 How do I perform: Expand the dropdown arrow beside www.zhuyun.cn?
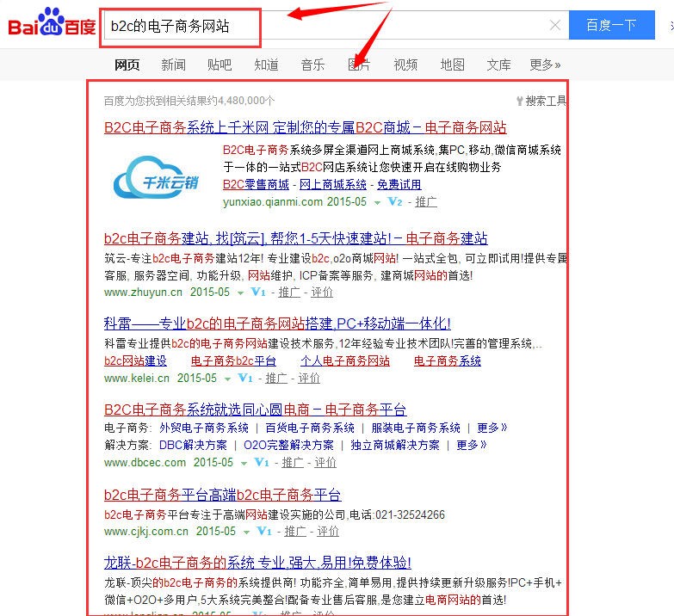pyautogui.click(x=240, y=293)
